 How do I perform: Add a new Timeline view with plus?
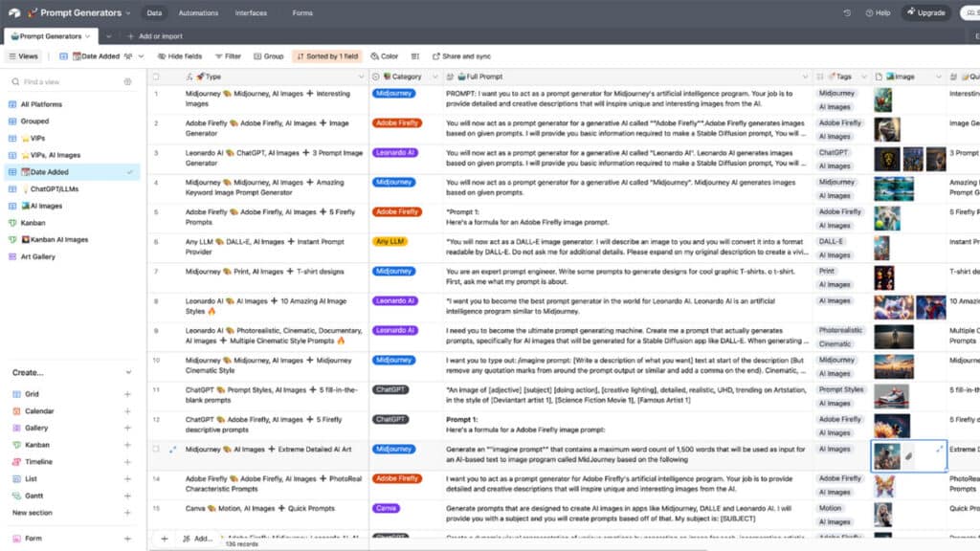tap(127, 462)
